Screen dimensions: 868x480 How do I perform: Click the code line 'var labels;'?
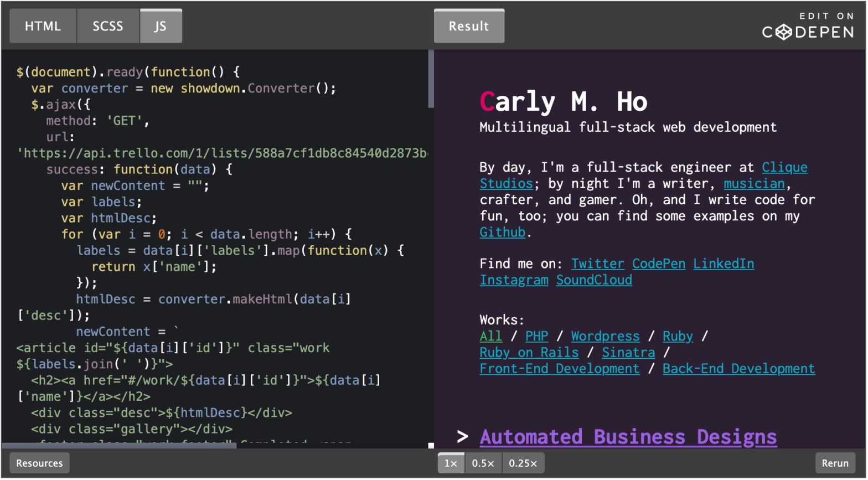[x=101, y=202]
